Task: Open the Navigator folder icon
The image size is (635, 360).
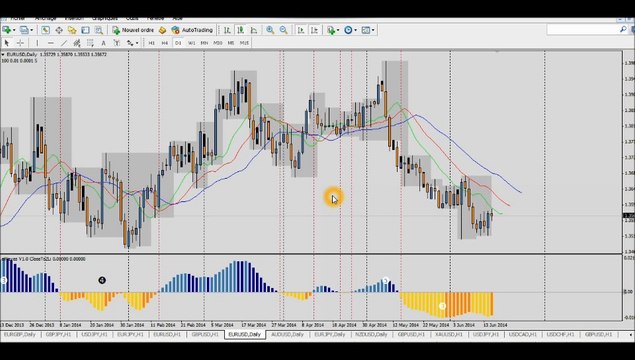Action: [x=72, y=30]
